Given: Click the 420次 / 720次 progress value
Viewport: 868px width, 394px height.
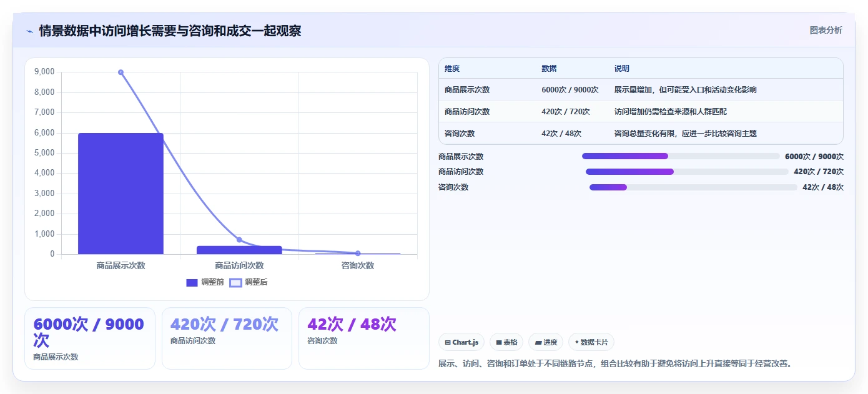Looking at the screenshot, I should pyautogui.click(x=819, y=172).
